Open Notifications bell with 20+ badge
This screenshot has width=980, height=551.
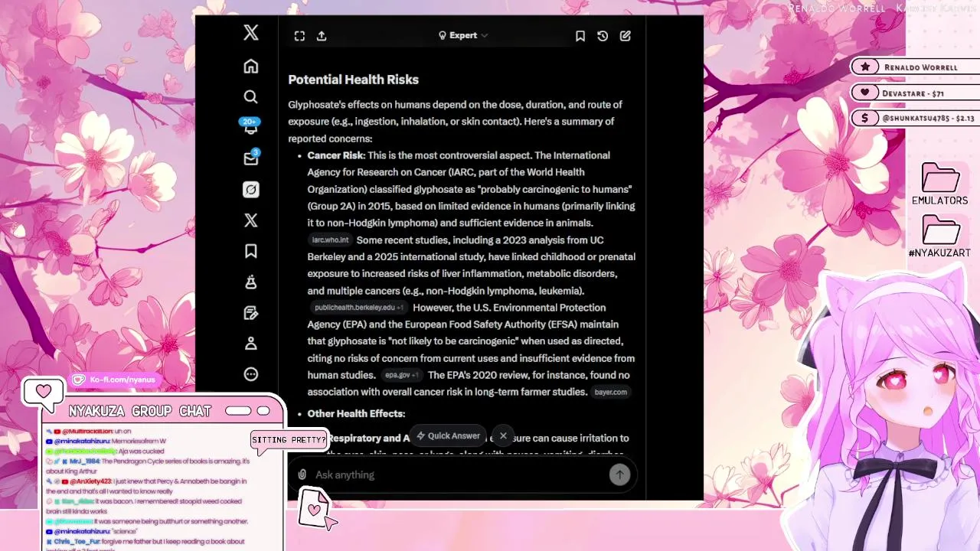click(x=250, y=127)
